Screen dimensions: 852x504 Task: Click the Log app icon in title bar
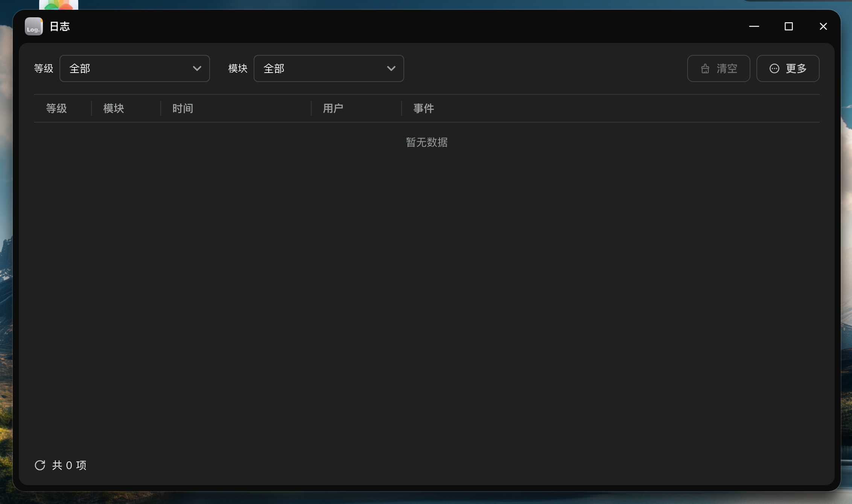pos(34,26)
